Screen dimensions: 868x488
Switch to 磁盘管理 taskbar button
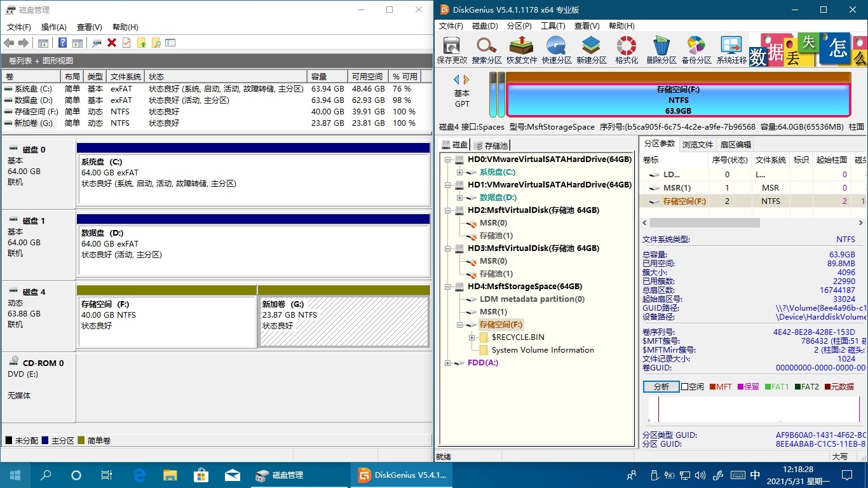pyautogui.click(x=299, y=475)
